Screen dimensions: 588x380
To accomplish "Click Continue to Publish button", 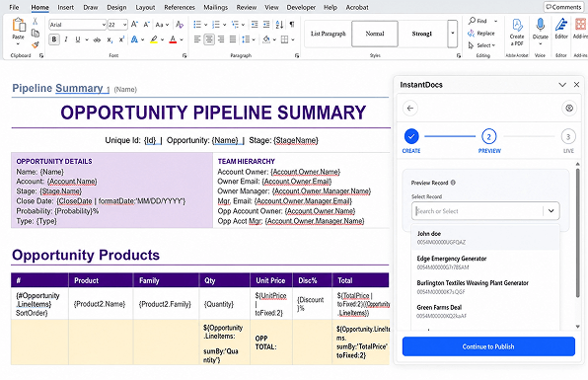I will tap(488, 346).
